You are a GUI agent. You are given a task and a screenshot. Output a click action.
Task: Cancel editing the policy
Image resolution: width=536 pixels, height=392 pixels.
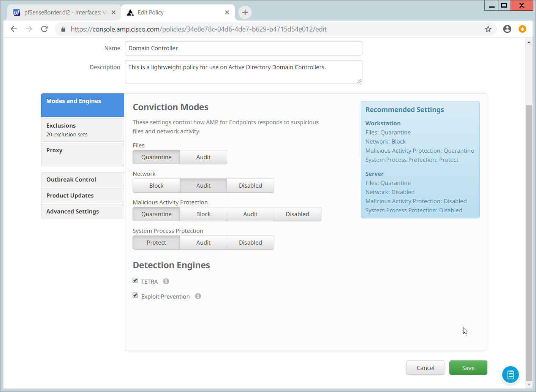tap(425, 368)
